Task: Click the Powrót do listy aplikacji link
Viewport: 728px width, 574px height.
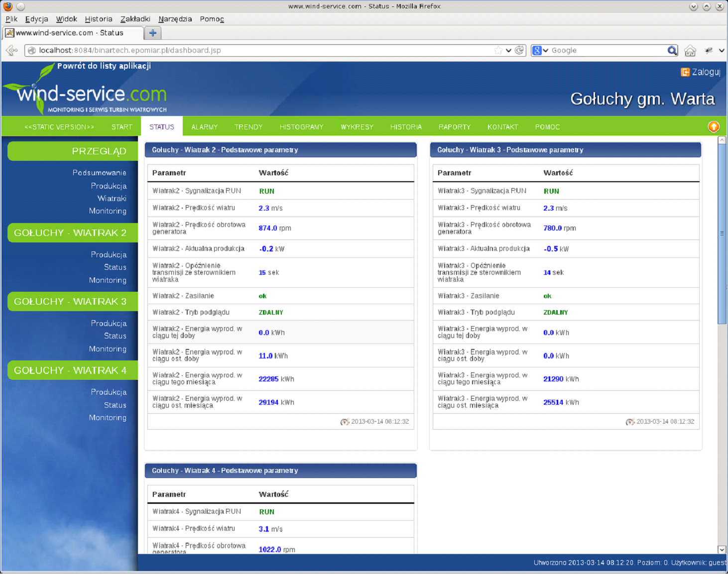Action: point(104,66)
